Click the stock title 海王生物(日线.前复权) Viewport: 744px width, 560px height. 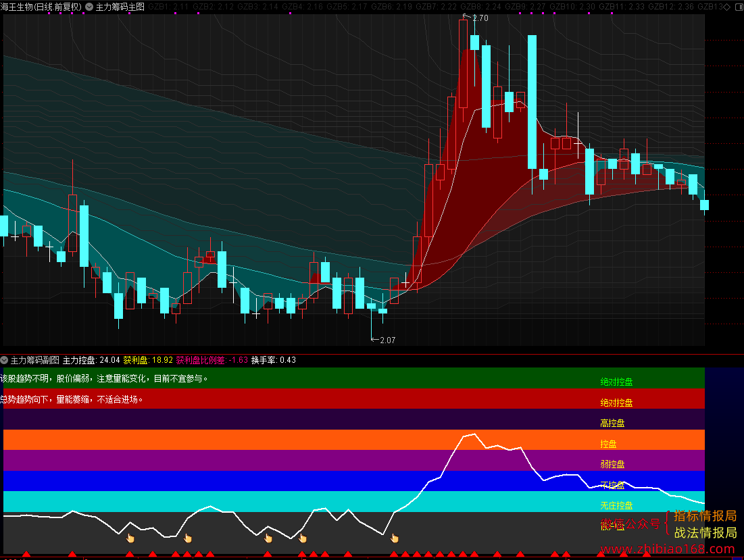(x=41, y=7)
